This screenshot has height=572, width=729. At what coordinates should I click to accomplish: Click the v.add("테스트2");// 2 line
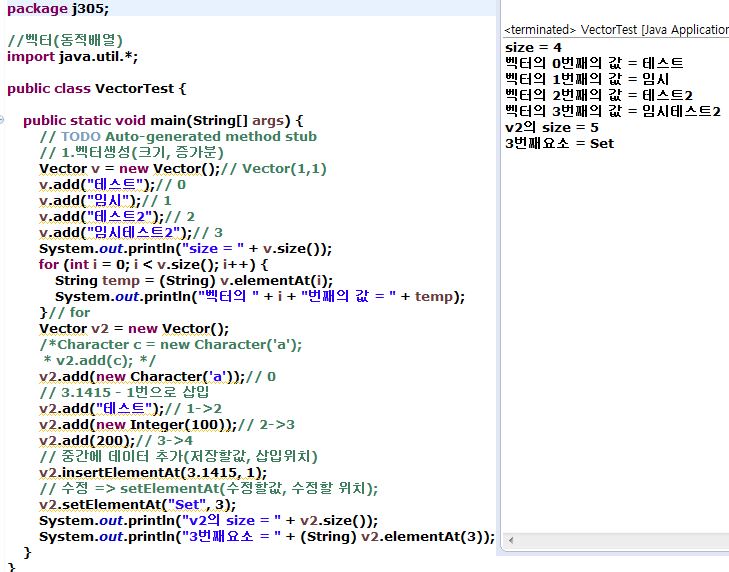[x=117, y=217]
